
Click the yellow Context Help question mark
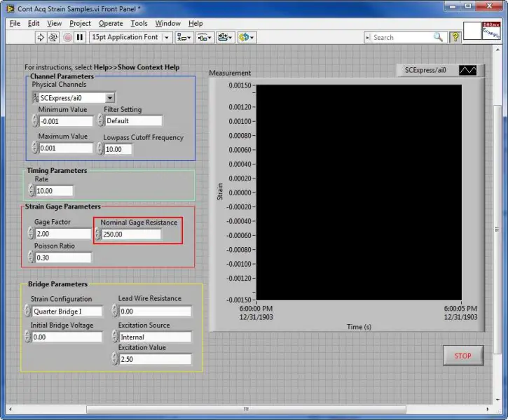455,37
